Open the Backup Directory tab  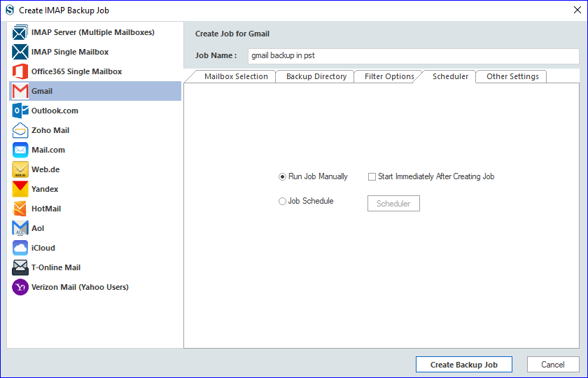(316, 76)
